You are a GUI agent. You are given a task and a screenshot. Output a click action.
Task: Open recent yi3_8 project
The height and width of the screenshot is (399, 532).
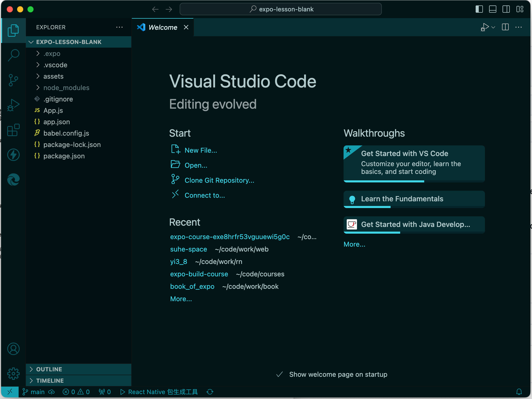[178, 262]
